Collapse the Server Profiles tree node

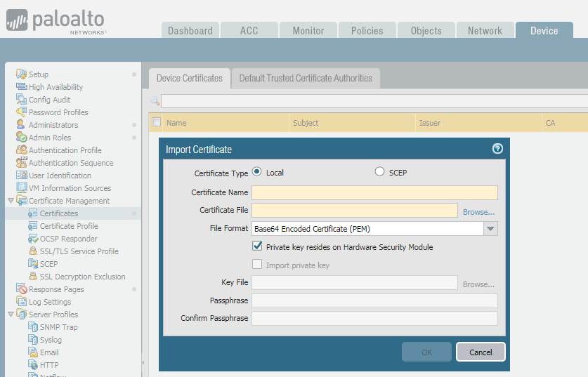(x=10, y=315)
